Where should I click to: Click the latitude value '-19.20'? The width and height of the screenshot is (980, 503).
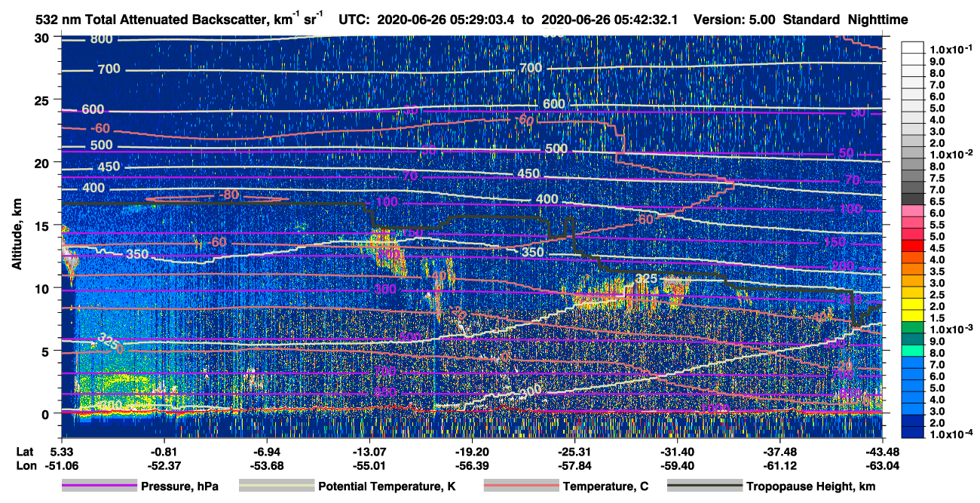point(471,451)
